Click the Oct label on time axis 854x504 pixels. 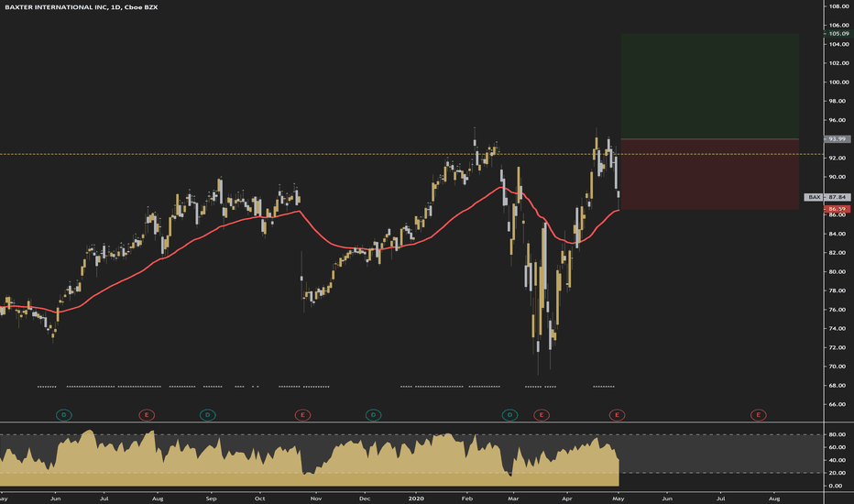pos(260,499)
